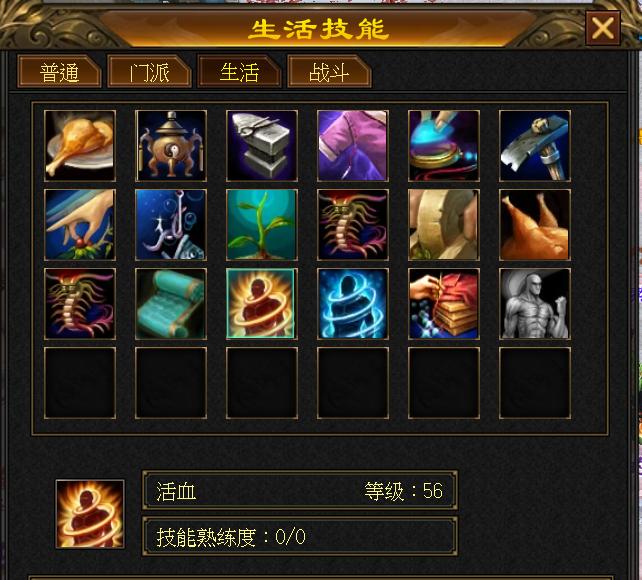Close the 生活技能 window

(x=603, y=28)
